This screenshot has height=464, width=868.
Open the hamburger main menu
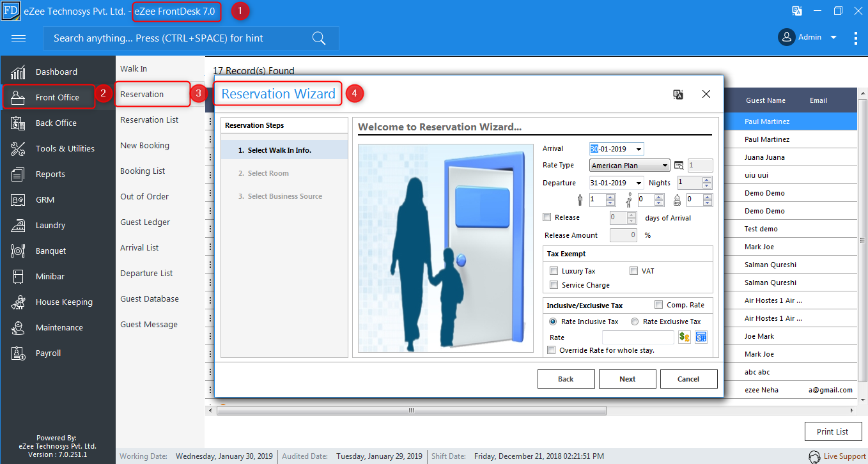(19, 38)
